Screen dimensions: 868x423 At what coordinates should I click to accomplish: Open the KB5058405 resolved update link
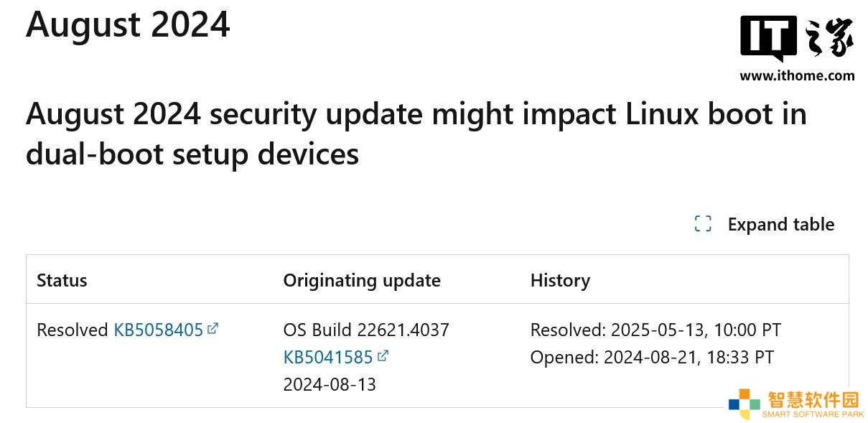(158, 330)
